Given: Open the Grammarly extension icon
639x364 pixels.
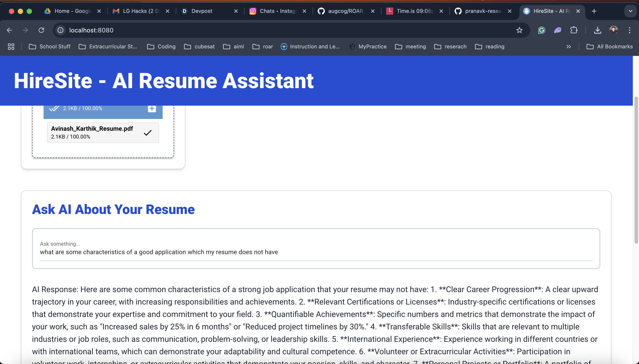Looking at the screenshot, I should pos(541,30).
